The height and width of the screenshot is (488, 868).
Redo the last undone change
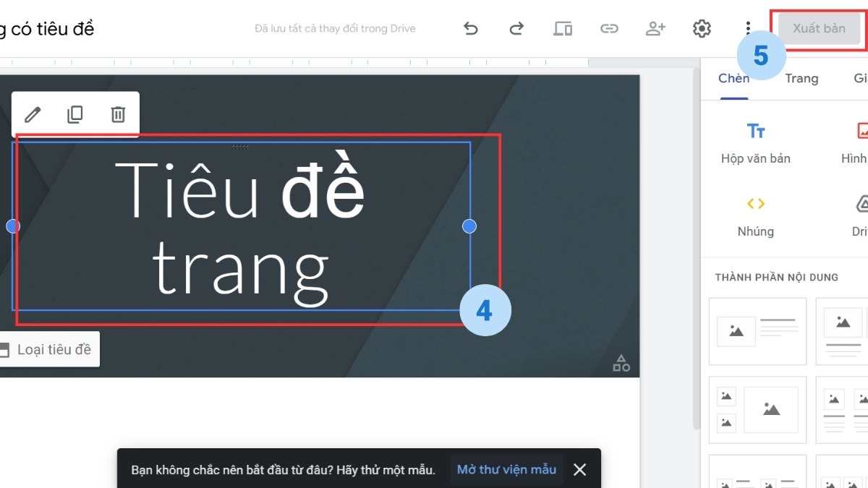click(516, 29)
